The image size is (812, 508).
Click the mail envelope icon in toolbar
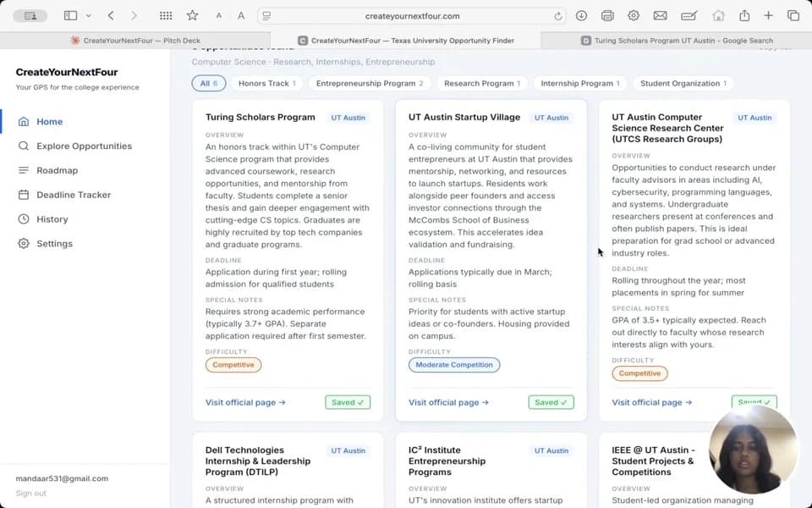tap(661, 15)
